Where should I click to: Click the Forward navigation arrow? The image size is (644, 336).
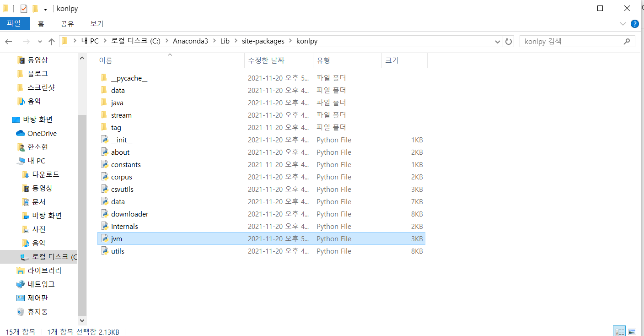tap(26, 41)
